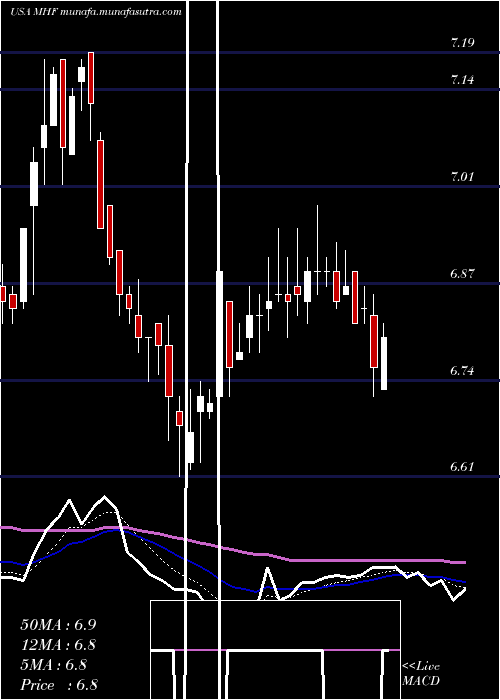Click the 6.61 price level label

tap(462, 467)
